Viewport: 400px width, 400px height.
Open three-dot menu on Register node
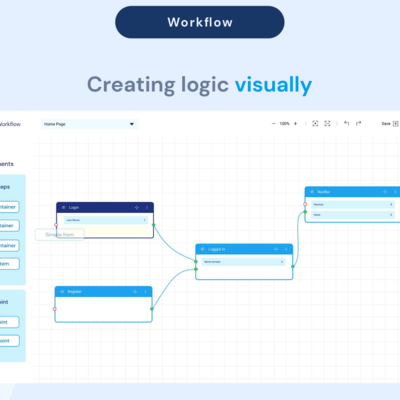145,292
